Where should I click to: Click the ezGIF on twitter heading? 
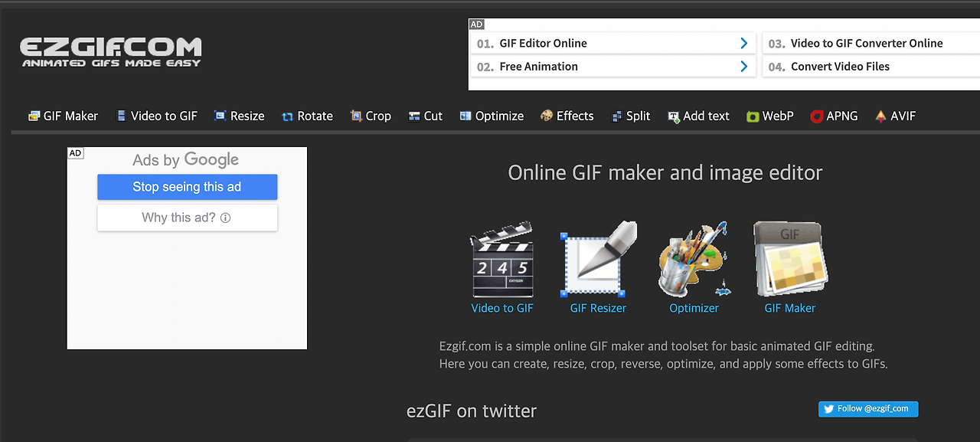pos(472,411)
